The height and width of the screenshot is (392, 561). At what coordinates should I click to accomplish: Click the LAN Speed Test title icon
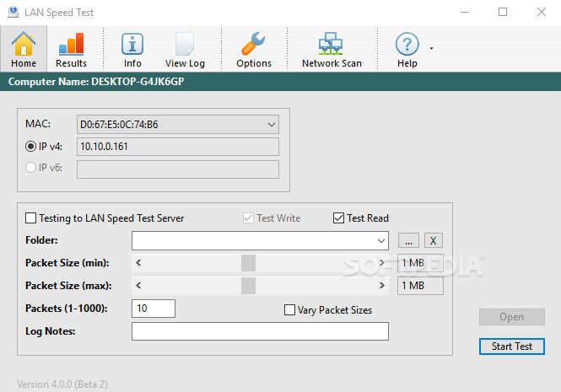13,12
